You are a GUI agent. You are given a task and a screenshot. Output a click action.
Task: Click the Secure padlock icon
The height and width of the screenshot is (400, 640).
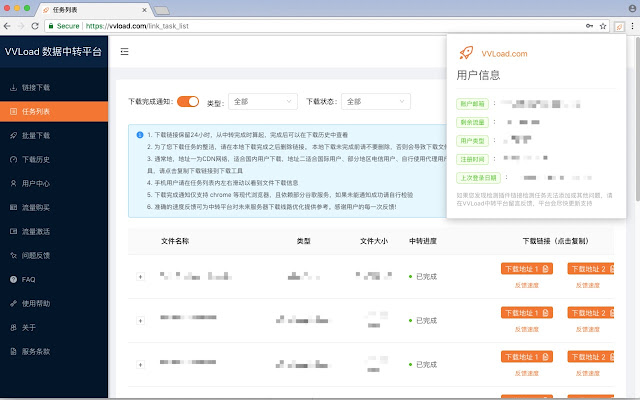tap(51, 26)
